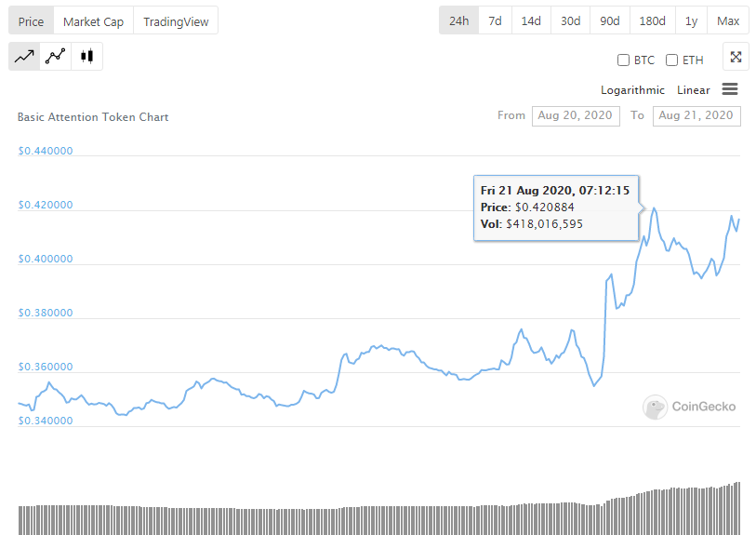
Task: Open the TradingView tab
Action: coord(176,21)
